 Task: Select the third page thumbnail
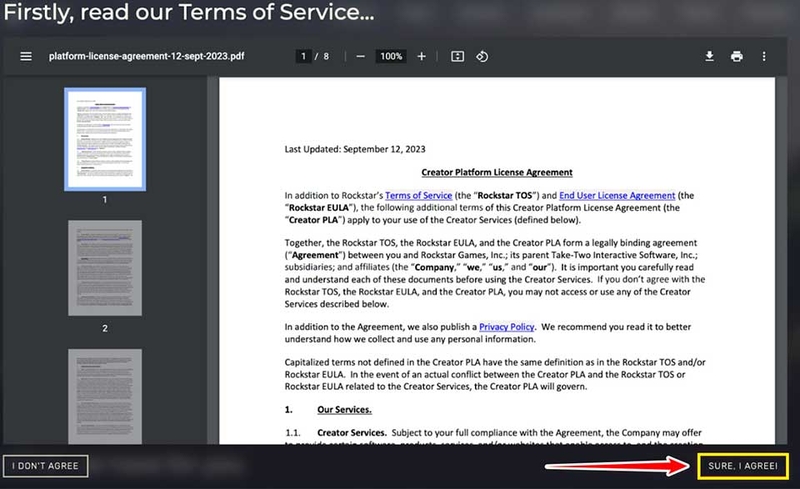click(105, 396)
